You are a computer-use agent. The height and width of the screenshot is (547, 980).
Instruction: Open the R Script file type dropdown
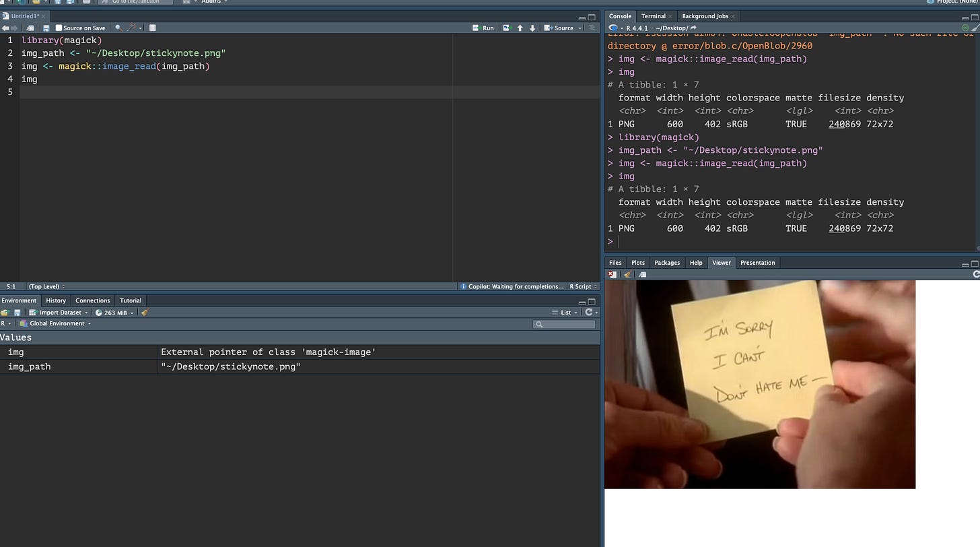[583, 286]
